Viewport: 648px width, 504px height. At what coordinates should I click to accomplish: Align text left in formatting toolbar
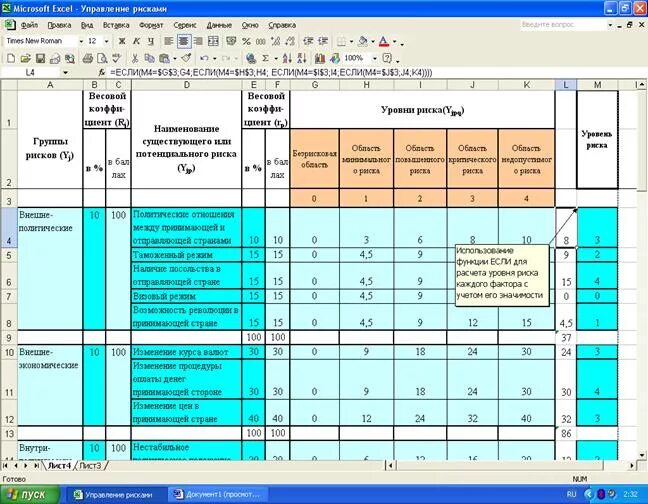pos(168,41)
